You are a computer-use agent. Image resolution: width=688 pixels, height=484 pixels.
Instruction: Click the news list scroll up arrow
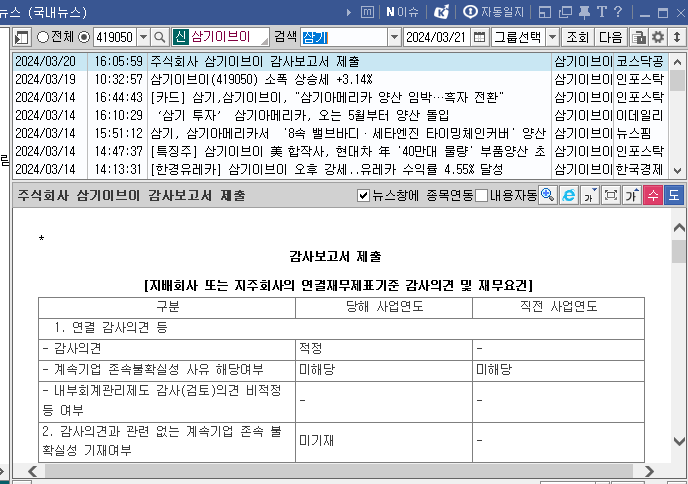[677, 62]
